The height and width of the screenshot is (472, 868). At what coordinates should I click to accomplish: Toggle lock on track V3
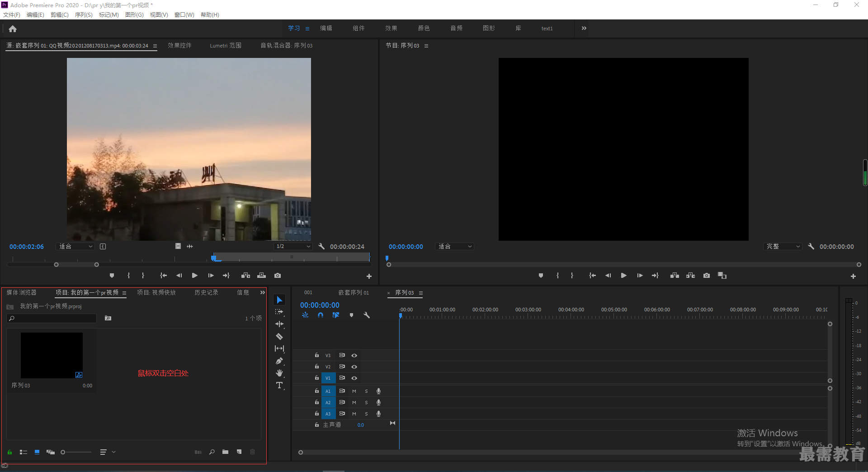317,355
